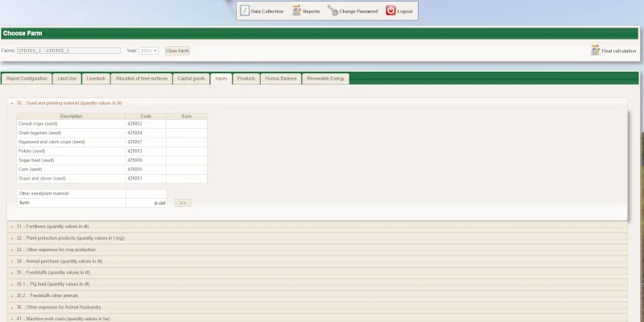Open Data Collection from top toolbar
This screenshot has width=644, height=322.
point(262,11)
